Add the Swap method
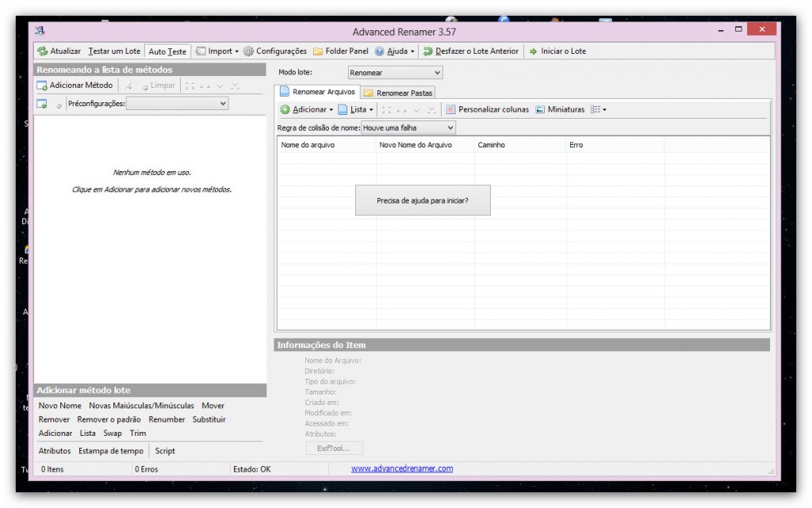 pyautogui.click(x=113, y=433)
